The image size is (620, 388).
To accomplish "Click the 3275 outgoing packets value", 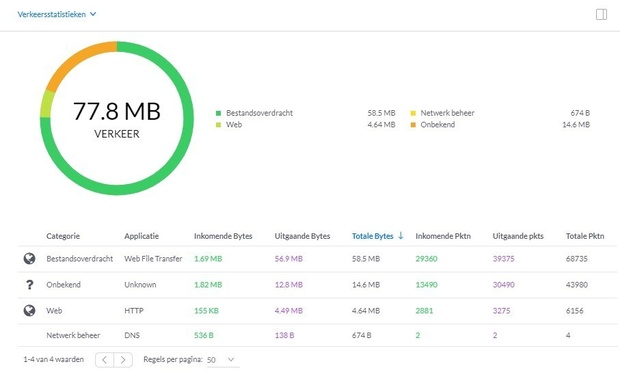I will (x=501, y=311).
